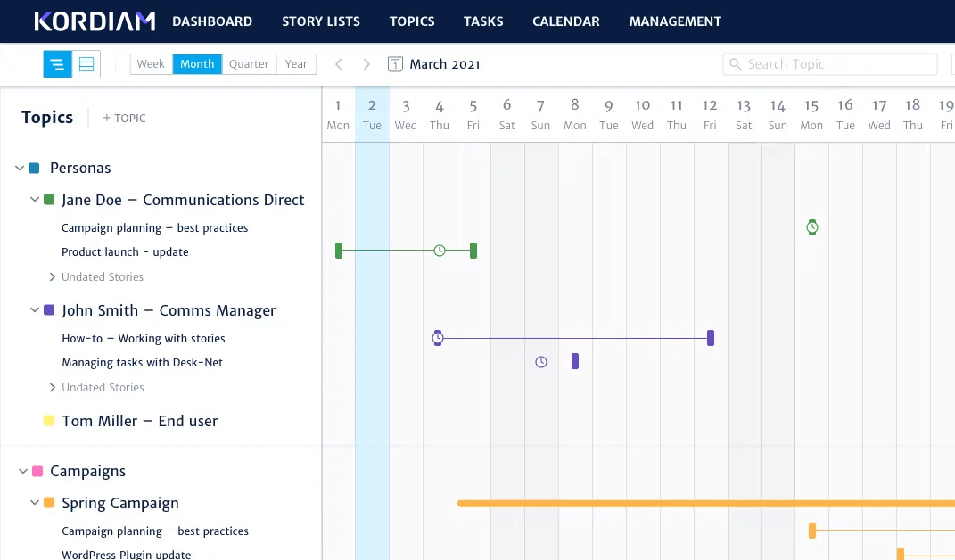Click the back chevron to show previous month
The height and width of the screenshot is (560, 955).
point(338,63)
